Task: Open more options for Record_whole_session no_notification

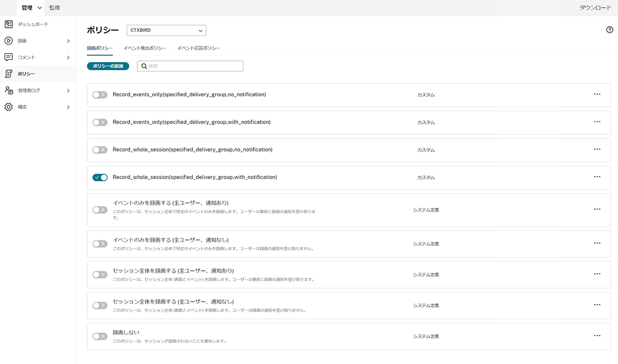Action: pos(597,149)
